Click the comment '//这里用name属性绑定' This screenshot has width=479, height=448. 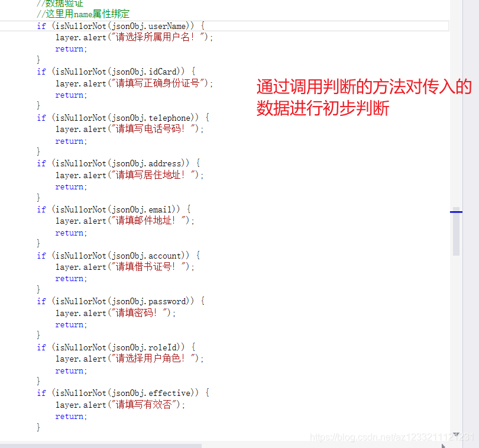(83, 14)
